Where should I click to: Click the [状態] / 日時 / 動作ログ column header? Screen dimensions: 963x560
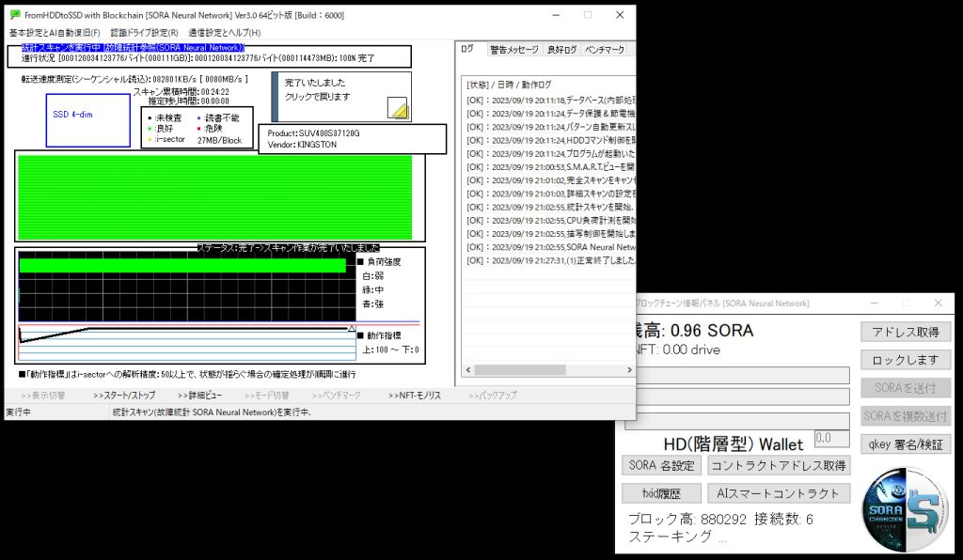pos(509,85)
